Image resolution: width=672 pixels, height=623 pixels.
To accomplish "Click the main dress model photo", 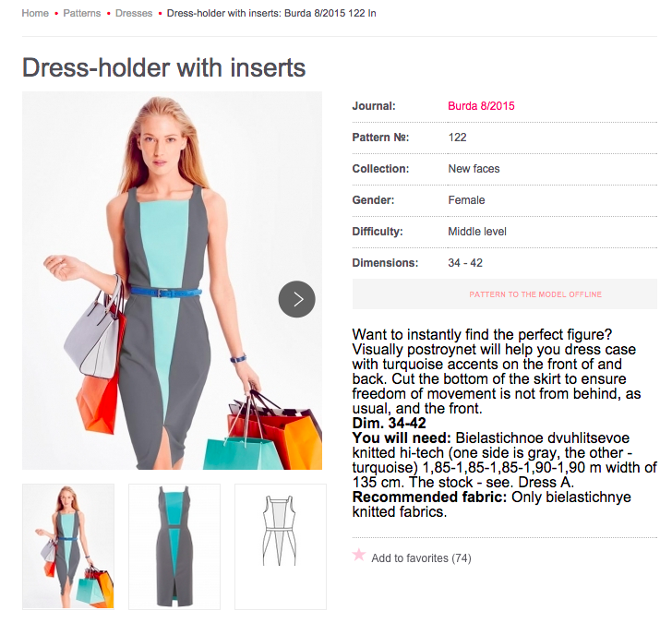I will (172, 281).
